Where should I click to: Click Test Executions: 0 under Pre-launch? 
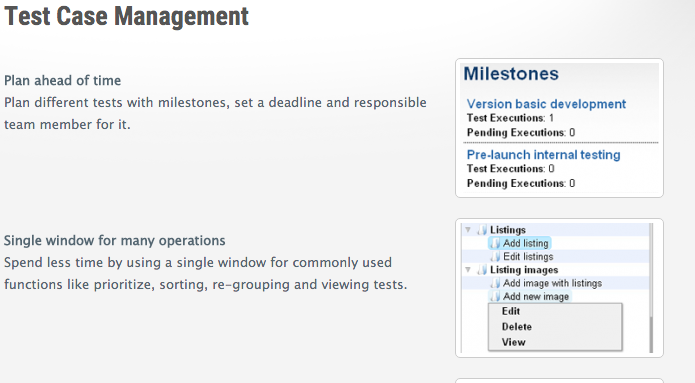(511, 169)
